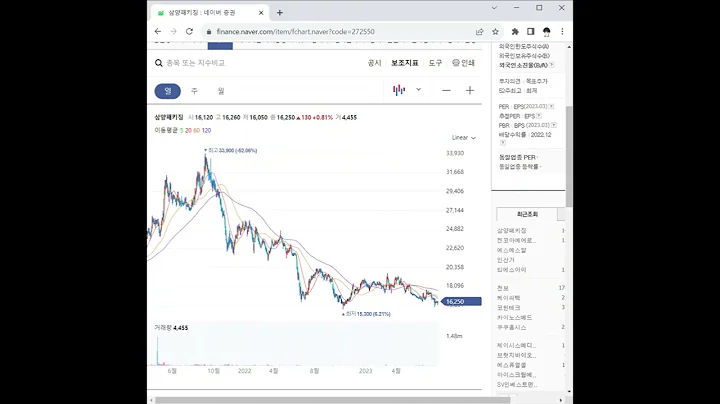720x404 pixels.
Task: Click the 투자의견 목표주가 row
Action: tap(523, 81)
